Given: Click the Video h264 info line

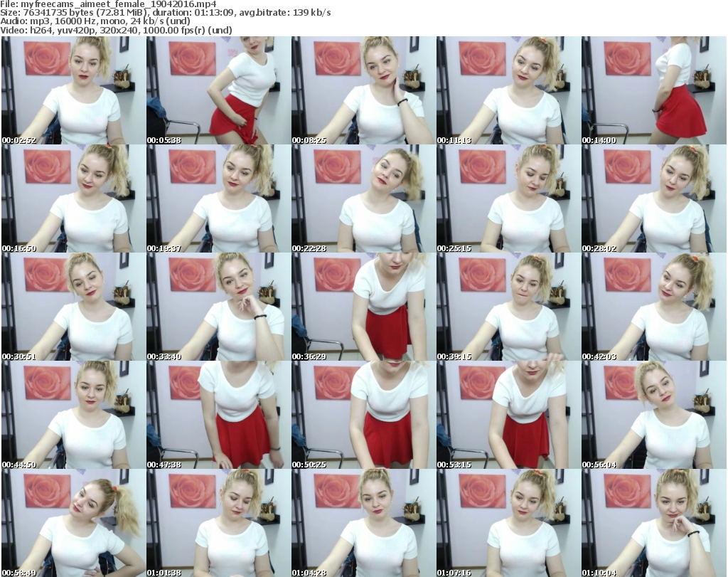Looking at the screenshot, I should [x=116, y=30].
